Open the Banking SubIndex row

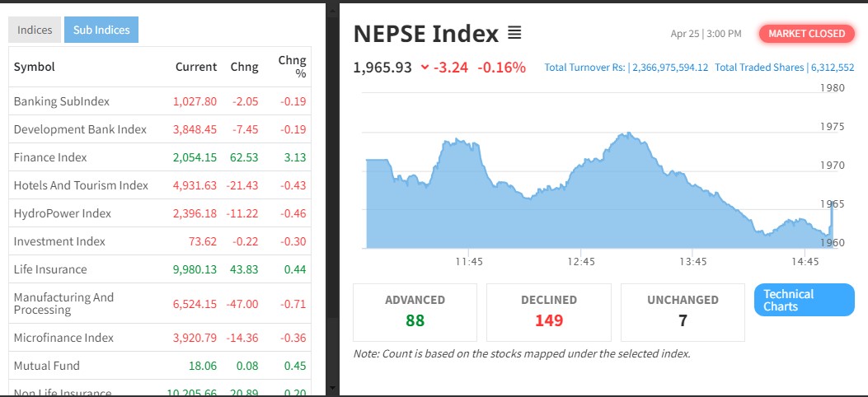62,101
